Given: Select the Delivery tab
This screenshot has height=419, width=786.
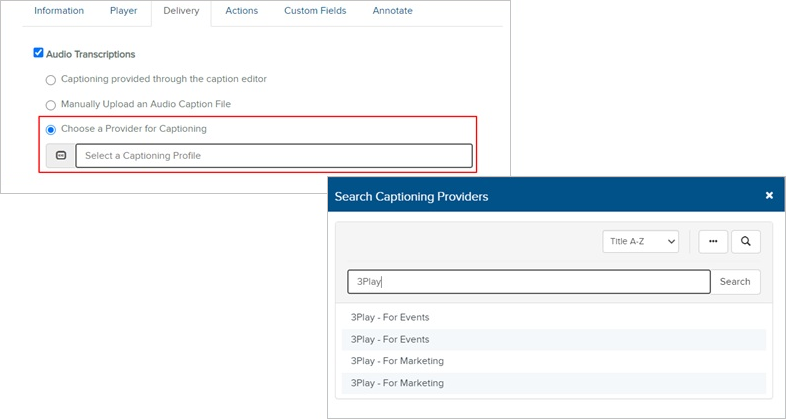Looking at the screenshot, I should [181, 11].
